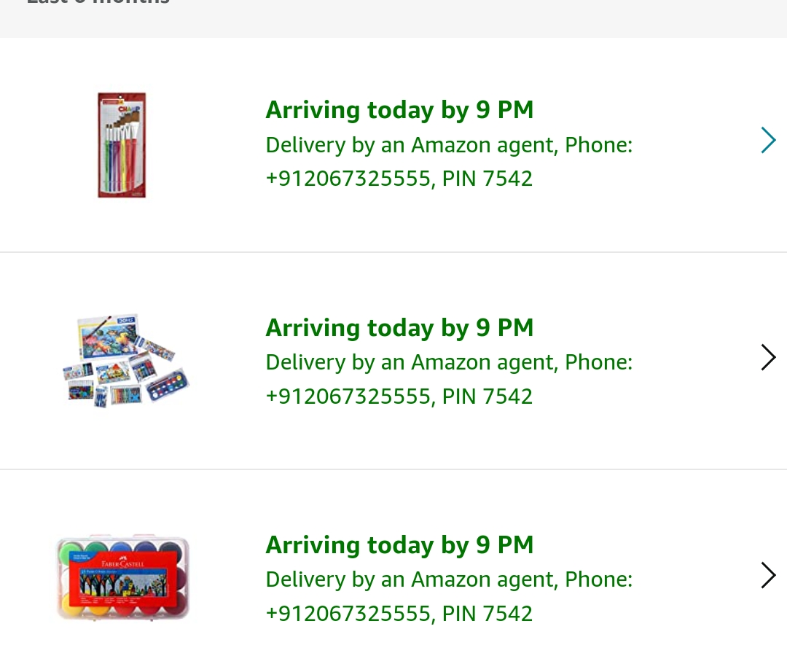View the Faber-Castell paint pots thumbnail
Image resolution: width=787 pixels, height=672 pixels.
pos(122,578)
